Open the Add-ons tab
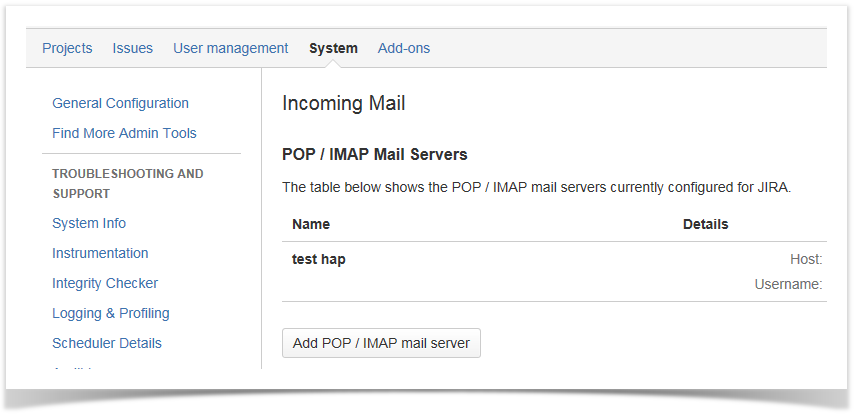The height and width of the screenshot is (418, 861). coord(404,48)
